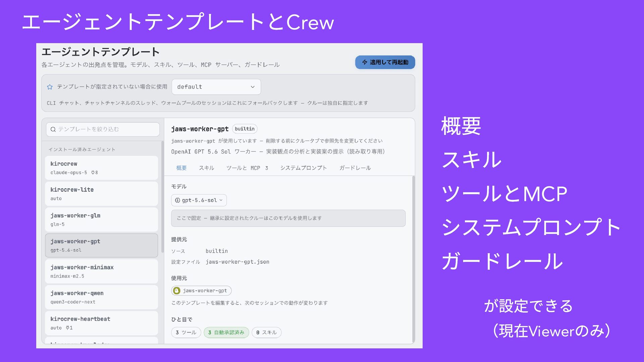Expand the gpt-5.6-sol model dropdown
644x362 pixels.
(x=199, y=200)
